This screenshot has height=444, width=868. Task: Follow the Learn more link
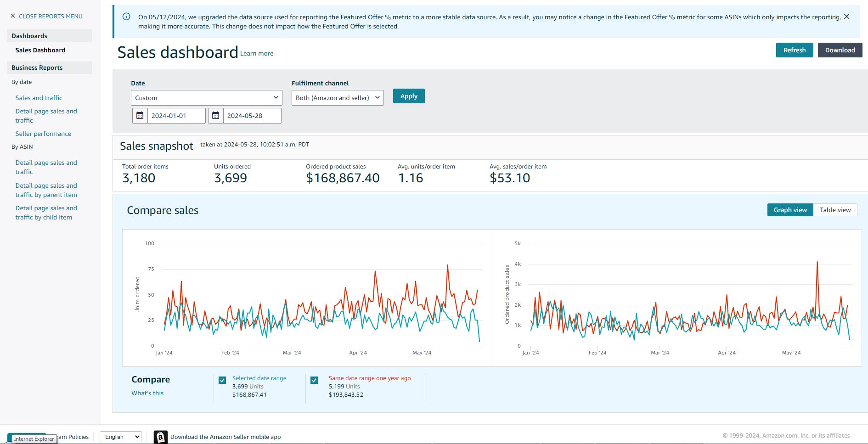(257, 53)
